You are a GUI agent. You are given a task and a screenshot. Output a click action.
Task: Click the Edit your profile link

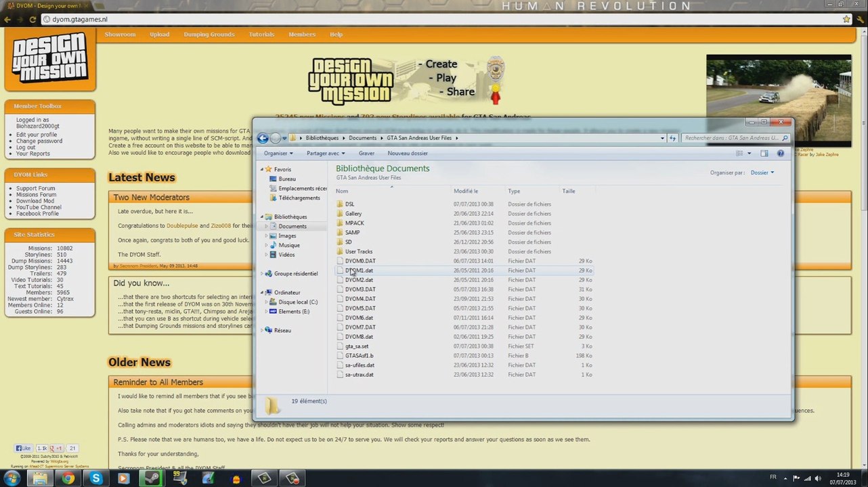[x=37, y=135]
